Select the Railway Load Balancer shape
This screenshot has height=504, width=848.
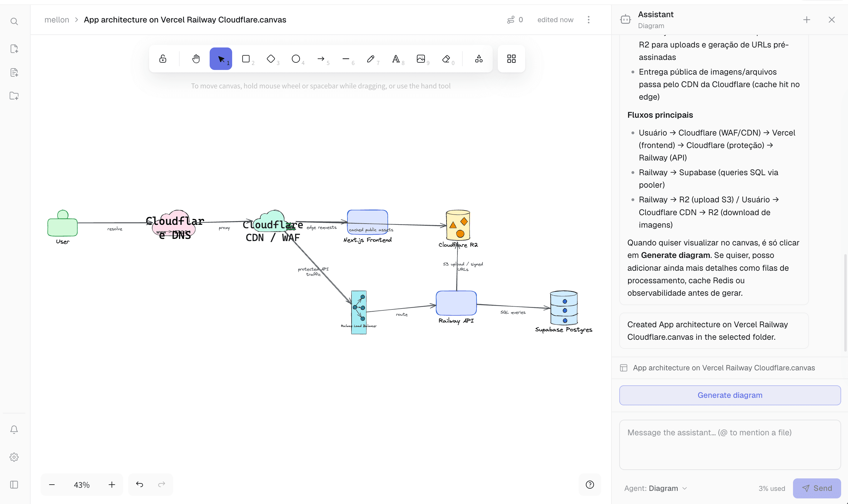click(x=359, y=313)
